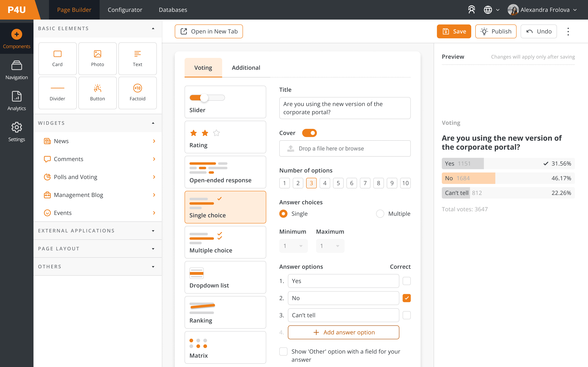The height and width of the screenshot is (367, 588).
Task: Turn off the Cover toggle
Action: point(309,133)
